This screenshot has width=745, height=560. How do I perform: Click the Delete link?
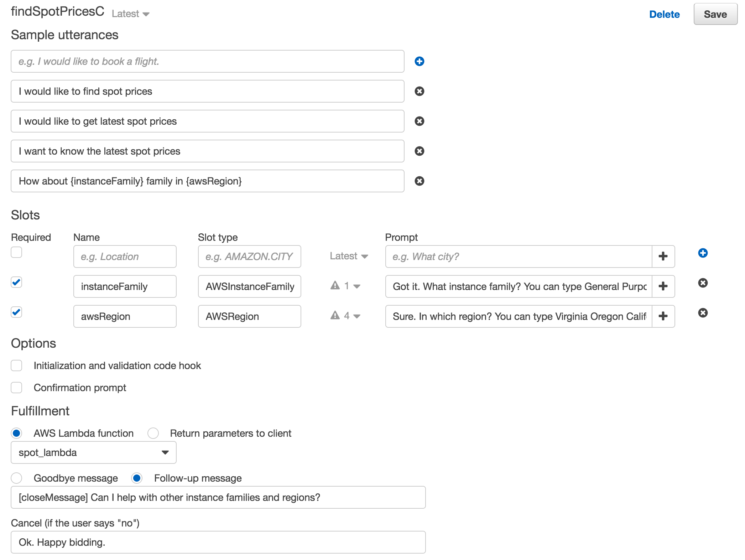(x=664, y=14)
